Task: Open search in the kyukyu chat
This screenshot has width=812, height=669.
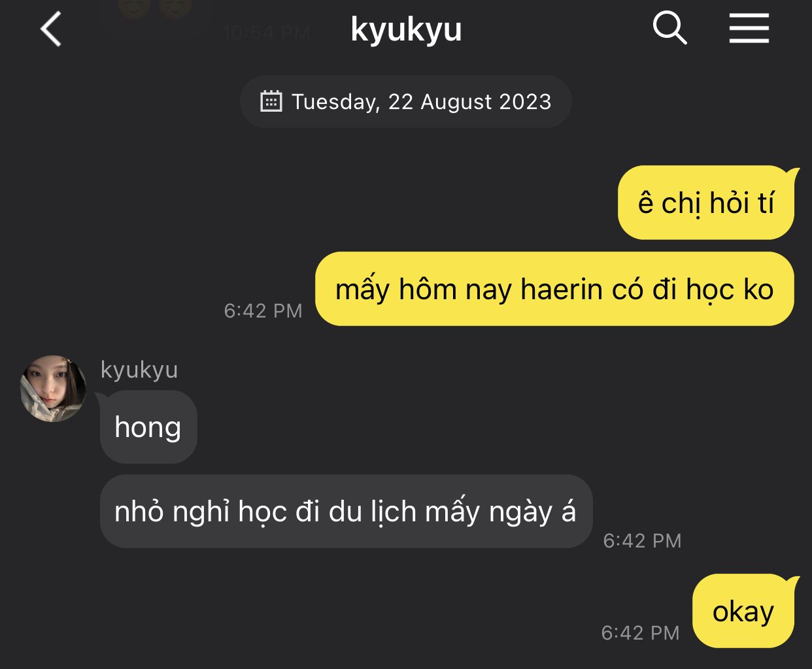Action: [x=669, y=28]
